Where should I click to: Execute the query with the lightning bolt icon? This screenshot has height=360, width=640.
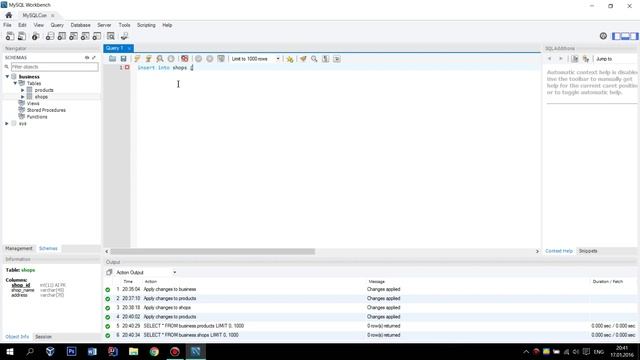click(x=137, y=59)
